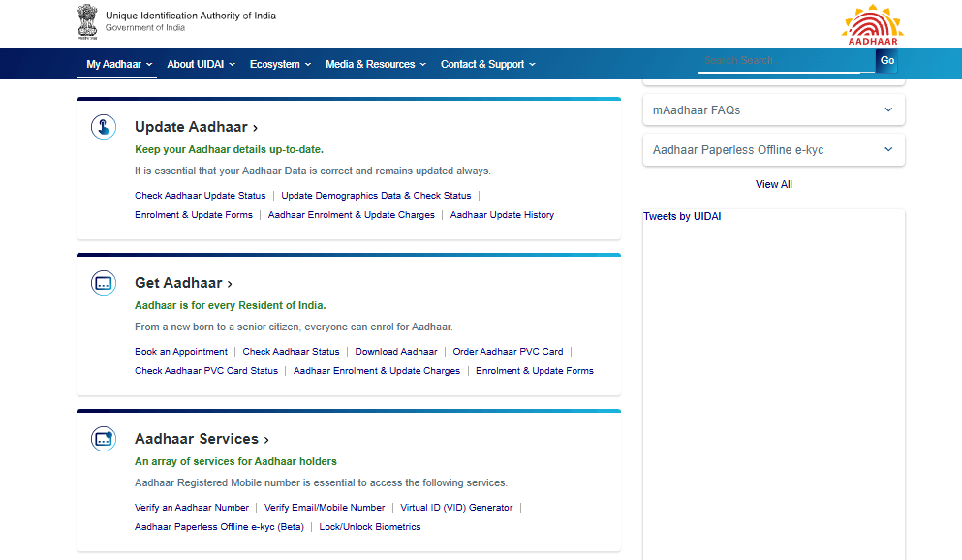The height and width of the screenshot is (560, 962).
Task: Click 'An array of services for Aadhaar holders' text
Action: 235,461
